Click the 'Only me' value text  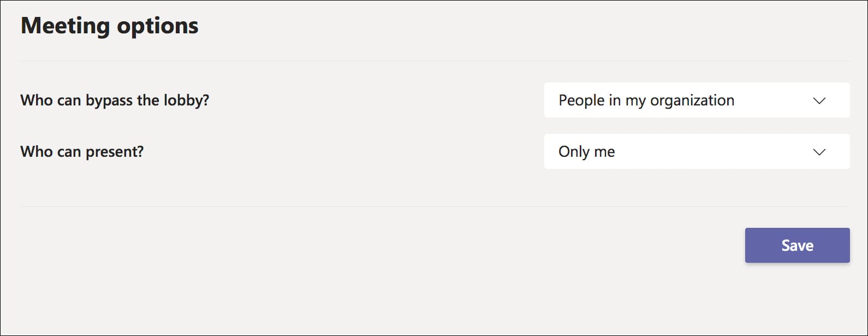tap(586, 152)
